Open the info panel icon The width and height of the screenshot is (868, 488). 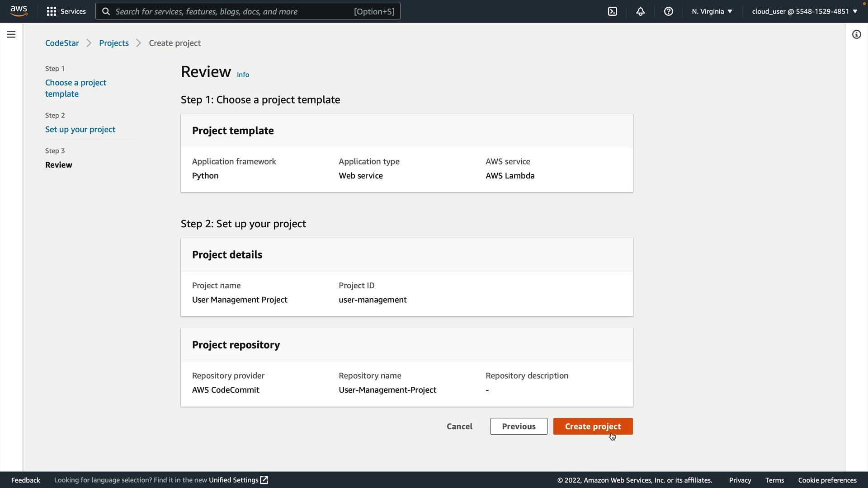[856, 34]
